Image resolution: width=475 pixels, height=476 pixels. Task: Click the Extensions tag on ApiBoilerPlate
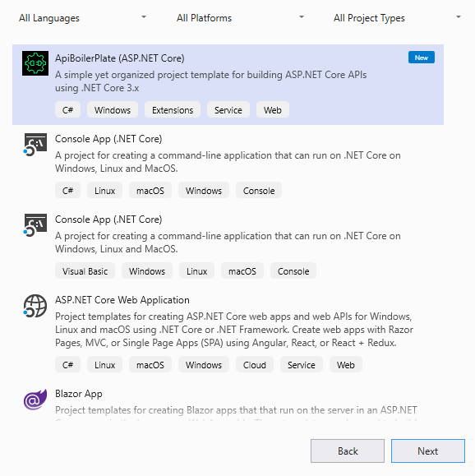click(x=173, y=109)
